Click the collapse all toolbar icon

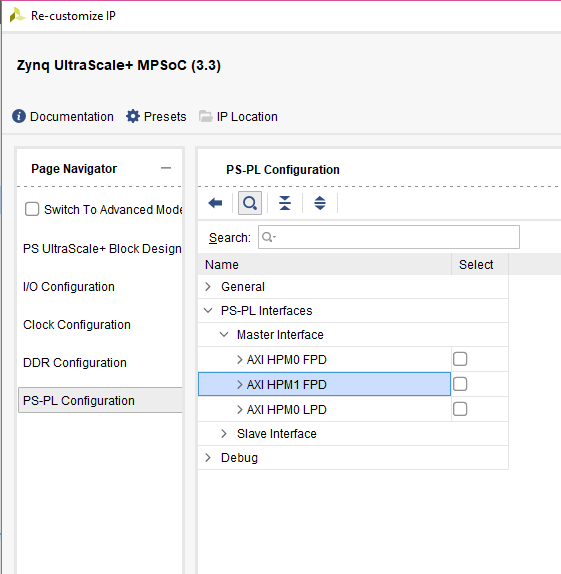click(x=285, y=203)
